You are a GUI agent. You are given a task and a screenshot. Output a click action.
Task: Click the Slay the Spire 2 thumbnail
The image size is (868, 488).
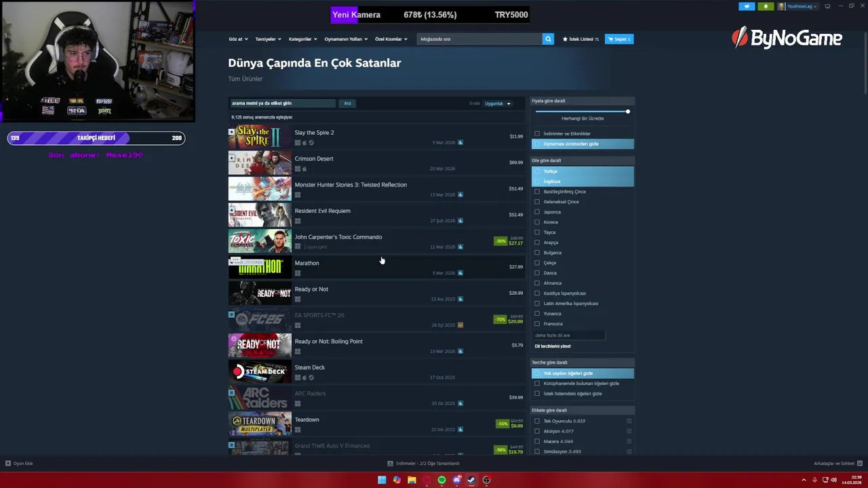pyautogui.click(x=260, y=137)
